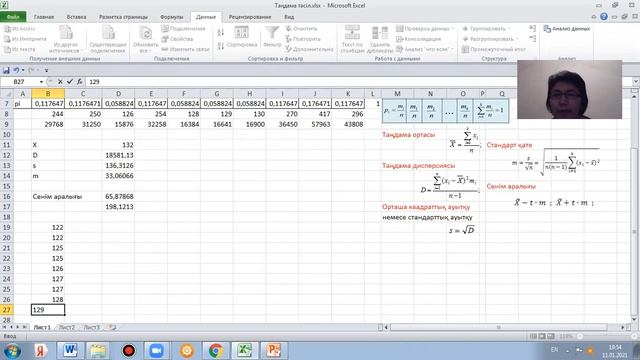Switch to the Insert (Вставка) tab
Image resolution: width=640 pixels, height=360 pixels.
tap(76, 17)
